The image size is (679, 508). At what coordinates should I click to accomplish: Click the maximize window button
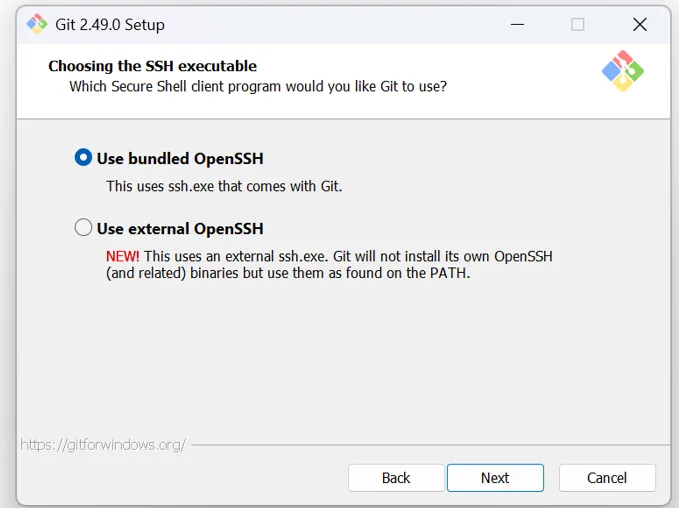tap(577, 24)
